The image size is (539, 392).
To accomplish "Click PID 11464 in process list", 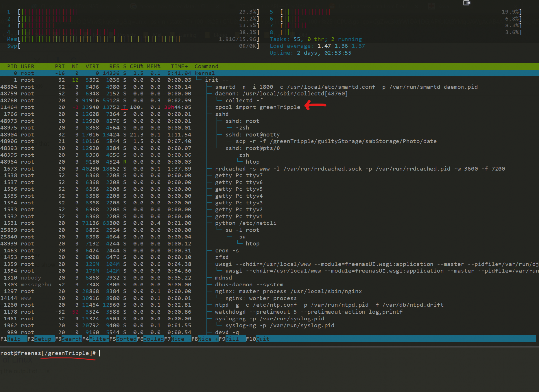I will pos(9,107).
